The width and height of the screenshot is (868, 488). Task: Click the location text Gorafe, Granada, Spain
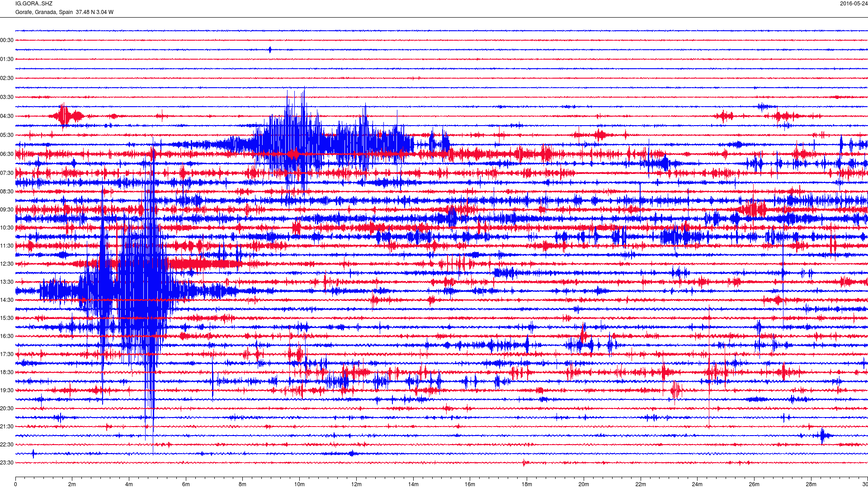click(x=44, y=12)
